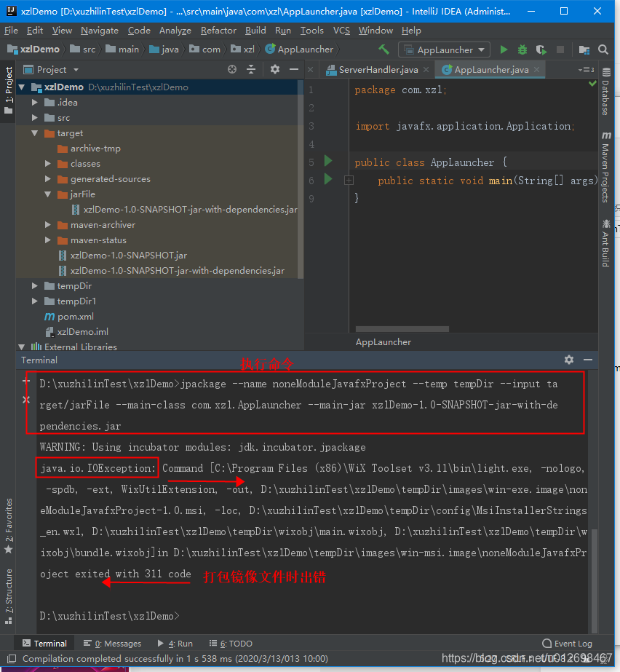Click run gutter icon beside main method

(x=328, y=178)
